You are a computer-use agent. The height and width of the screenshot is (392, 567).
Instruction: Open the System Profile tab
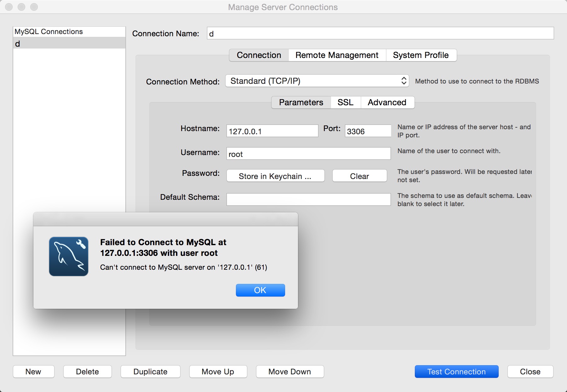421,55
